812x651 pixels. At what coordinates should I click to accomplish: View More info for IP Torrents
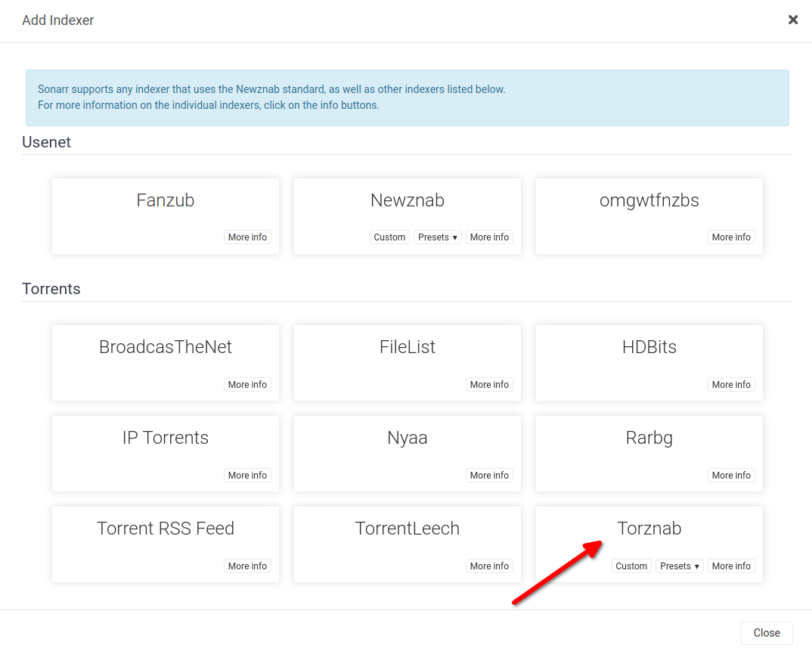247,475
